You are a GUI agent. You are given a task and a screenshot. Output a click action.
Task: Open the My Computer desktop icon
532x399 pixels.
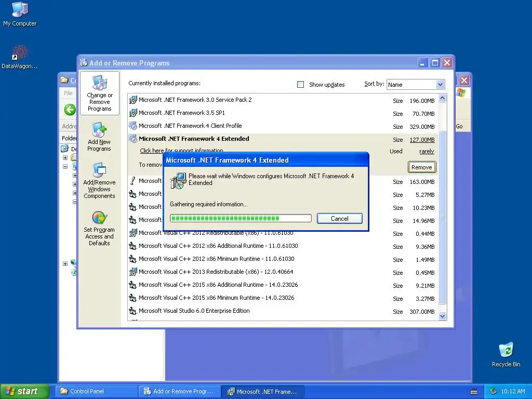(x=20, y=14)
